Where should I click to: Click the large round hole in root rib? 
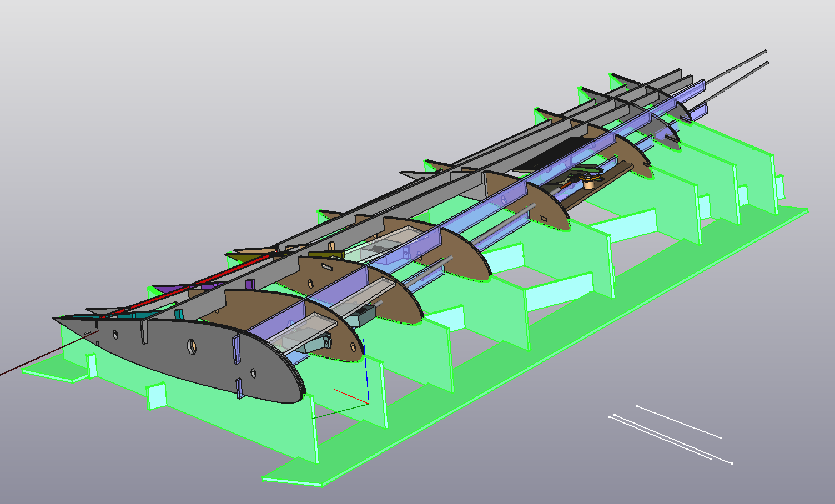(x=192, y=346)
